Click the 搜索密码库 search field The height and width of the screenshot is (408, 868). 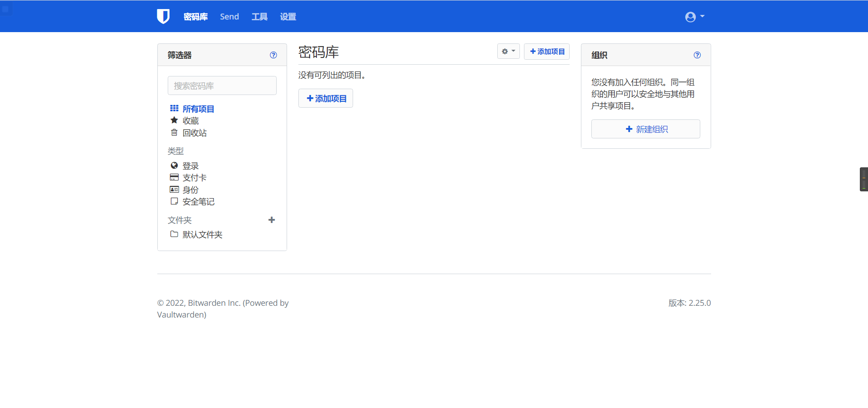(222, 86)
